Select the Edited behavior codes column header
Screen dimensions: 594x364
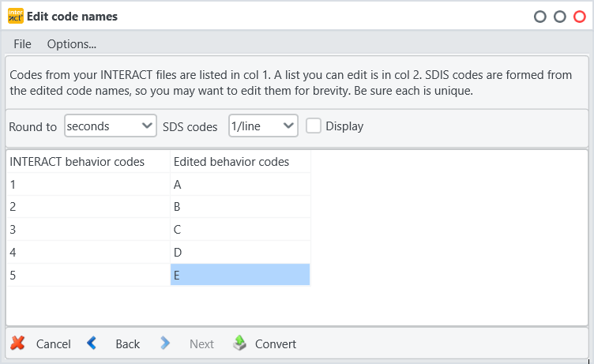240,162
